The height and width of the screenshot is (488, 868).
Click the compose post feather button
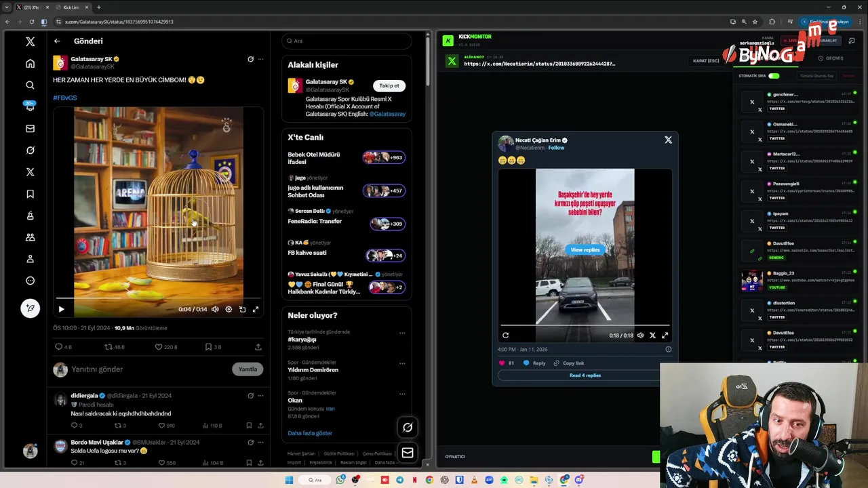[30, 308]
